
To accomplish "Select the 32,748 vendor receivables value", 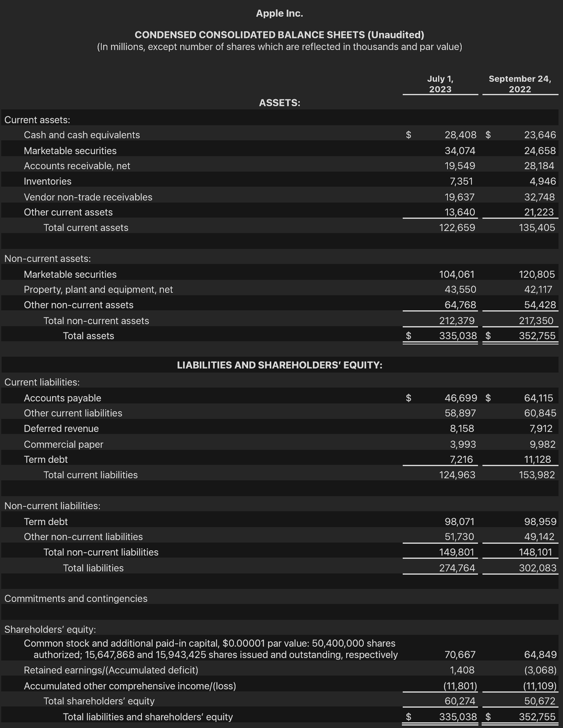I will pyautogui.click(x=539, y=197).
